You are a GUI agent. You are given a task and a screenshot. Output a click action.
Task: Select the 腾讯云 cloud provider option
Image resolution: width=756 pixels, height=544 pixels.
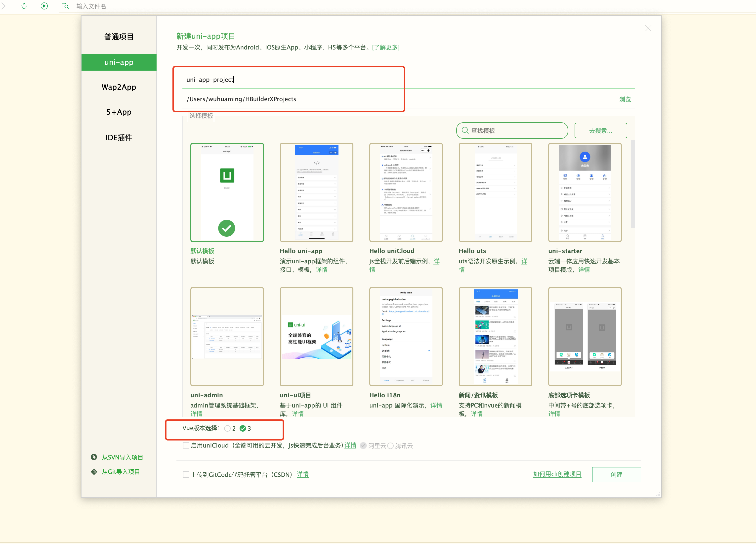tap(390, 446)
